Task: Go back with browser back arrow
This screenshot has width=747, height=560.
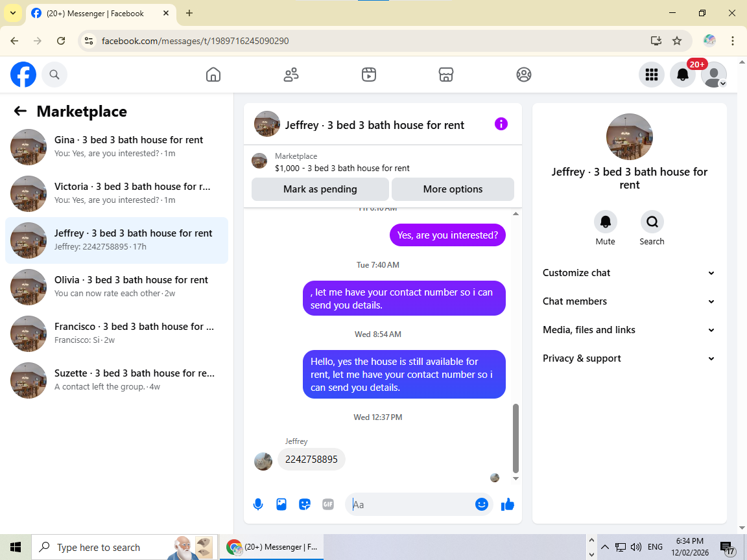Action: [14, 41]
